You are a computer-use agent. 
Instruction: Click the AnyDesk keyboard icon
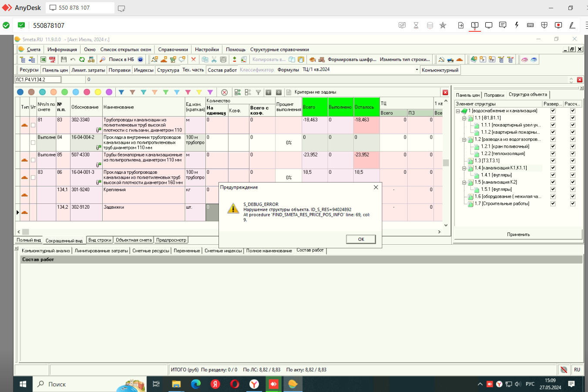tap(531, 25)
